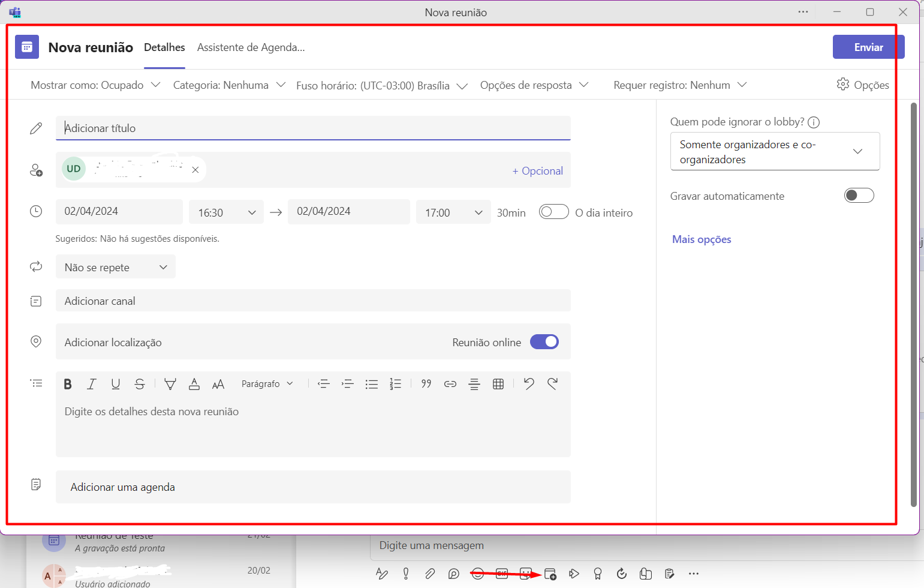Expand 'Mostrar como: Ocupado' dropdown
The width and height of the screenshot is (924, 588).
click(x=95, y=85)
